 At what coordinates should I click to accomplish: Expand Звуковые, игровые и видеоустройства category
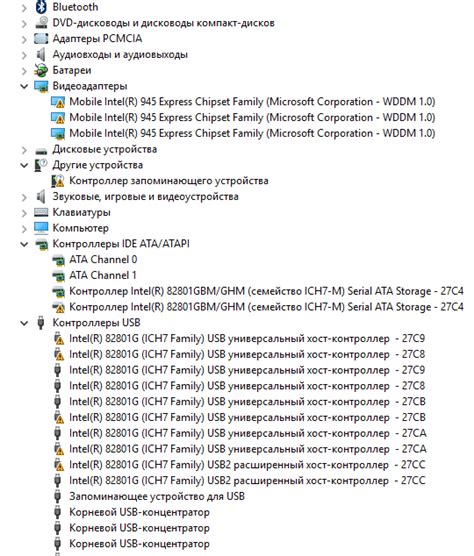(x=24, y=197)
